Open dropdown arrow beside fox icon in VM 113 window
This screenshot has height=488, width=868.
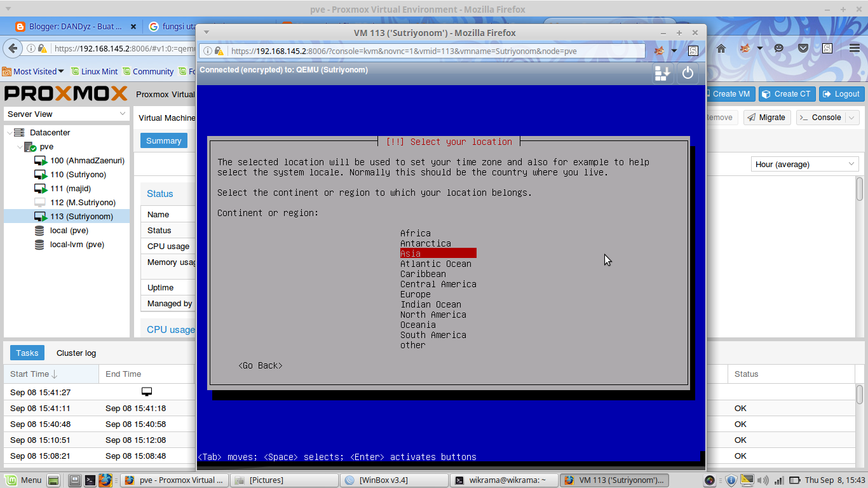point(674,51)
